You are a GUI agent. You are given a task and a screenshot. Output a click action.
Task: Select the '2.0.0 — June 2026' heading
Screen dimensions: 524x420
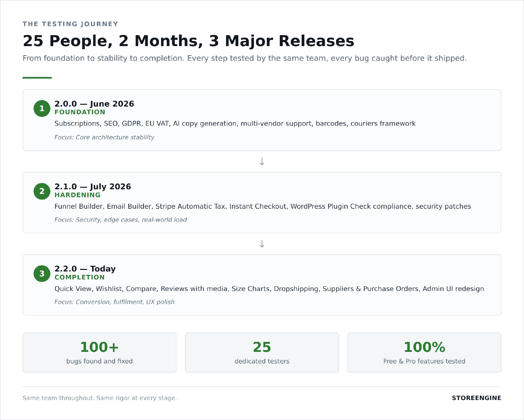tap(94, 104)
